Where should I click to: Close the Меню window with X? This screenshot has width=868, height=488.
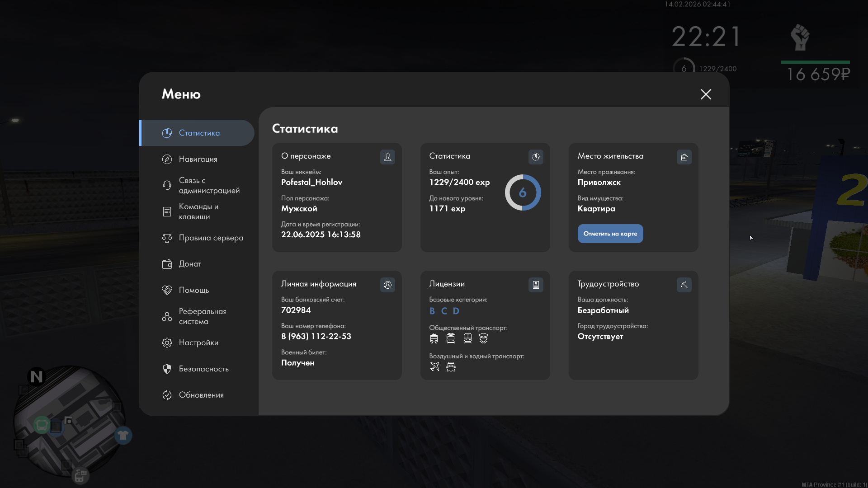coord(706,94)
